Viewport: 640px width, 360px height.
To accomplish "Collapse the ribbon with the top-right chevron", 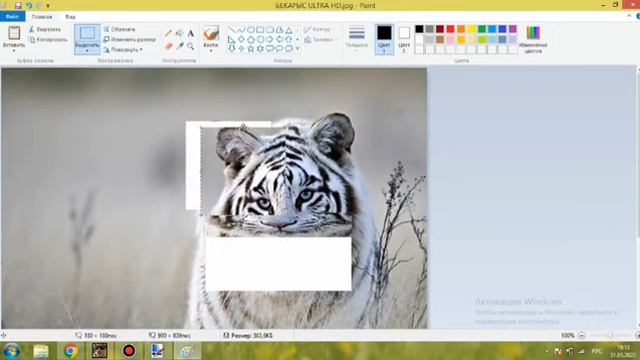I will coord(629,16).
